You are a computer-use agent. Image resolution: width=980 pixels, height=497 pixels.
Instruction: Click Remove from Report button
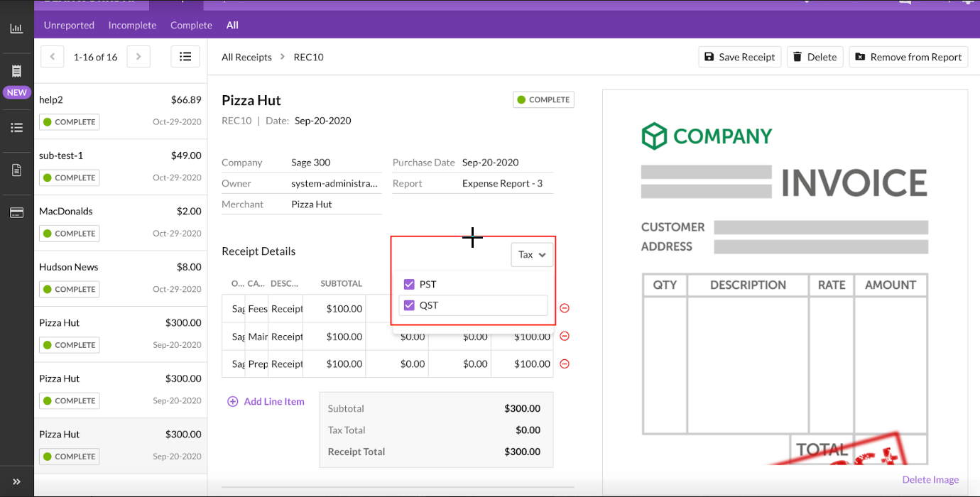[908, 57]
